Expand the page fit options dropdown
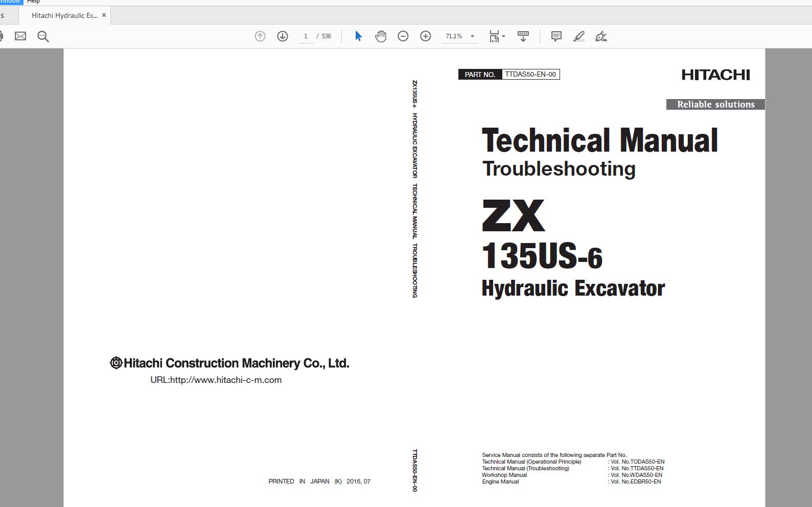Viewport: 812px width, 507px height. click(x=503, y=36)
